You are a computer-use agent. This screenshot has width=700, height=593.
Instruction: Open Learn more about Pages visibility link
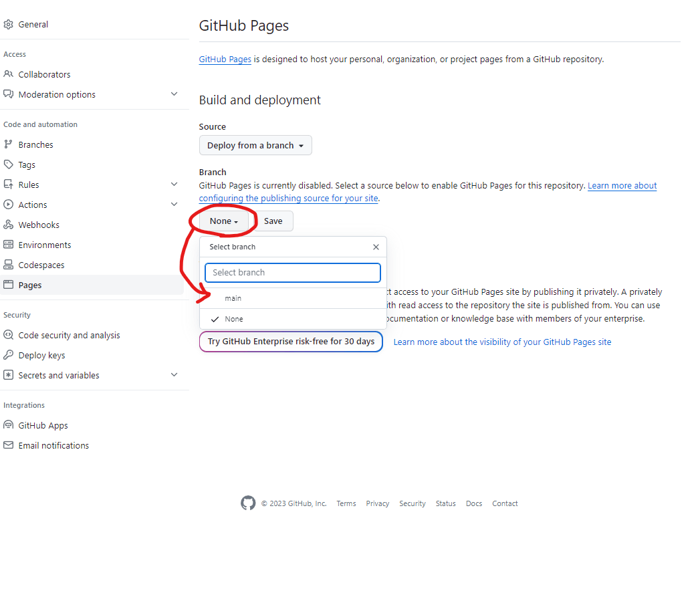[502, 342]
